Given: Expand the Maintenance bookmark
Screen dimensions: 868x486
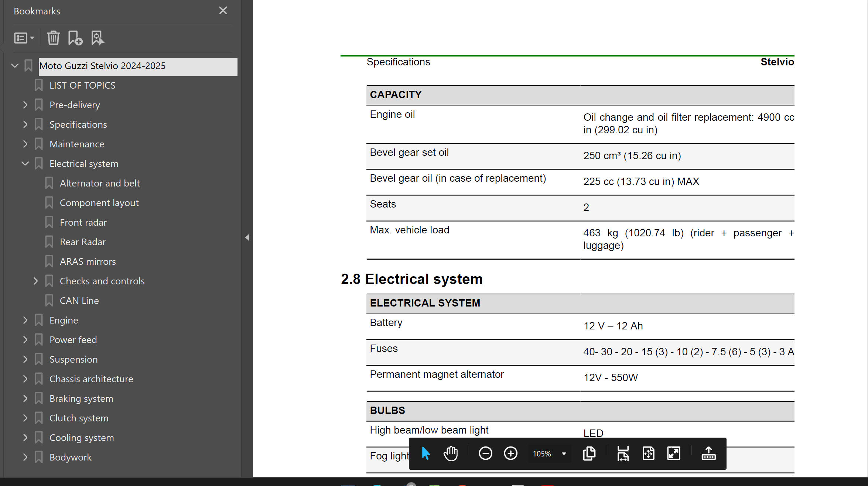Looking at the screenshot, I should coord(25,144).
